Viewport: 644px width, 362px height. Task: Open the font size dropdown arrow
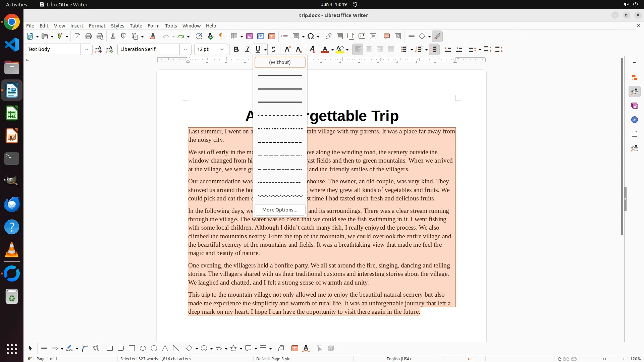(x=222, y=49)
